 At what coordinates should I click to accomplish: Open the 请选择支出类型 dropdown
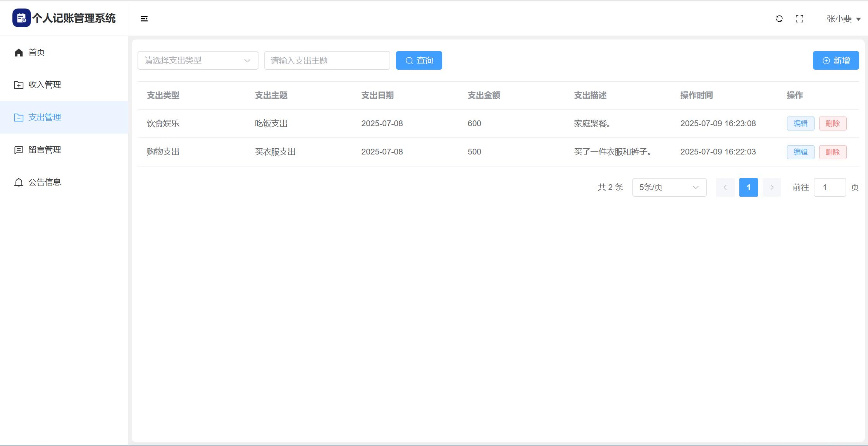click(x=198, y=60)
